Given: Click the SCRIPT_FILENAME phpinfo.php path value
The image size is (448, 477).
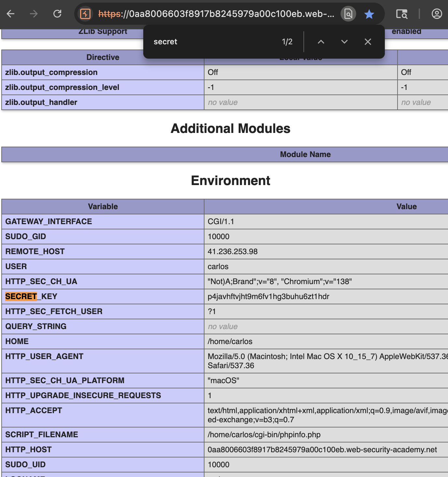Looking at the screenshot, I should 264,435.
